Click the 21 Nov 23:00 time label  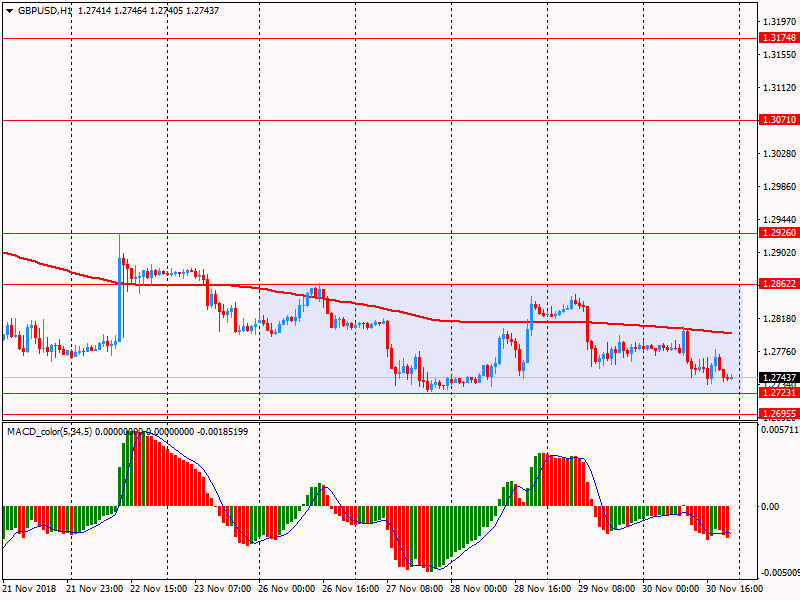95,588
